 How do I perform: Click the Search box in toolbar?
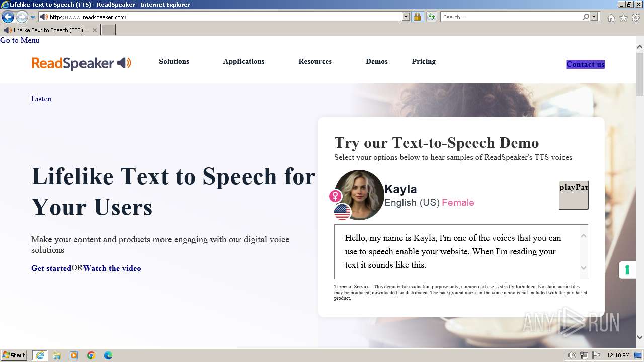(x=511, y=17)
